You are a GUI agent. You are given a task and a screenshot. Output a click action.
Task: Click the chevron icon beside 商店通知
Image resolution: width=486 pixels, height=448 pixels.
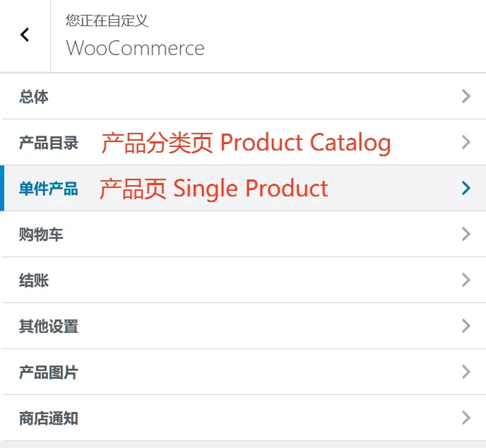point(466,418)
